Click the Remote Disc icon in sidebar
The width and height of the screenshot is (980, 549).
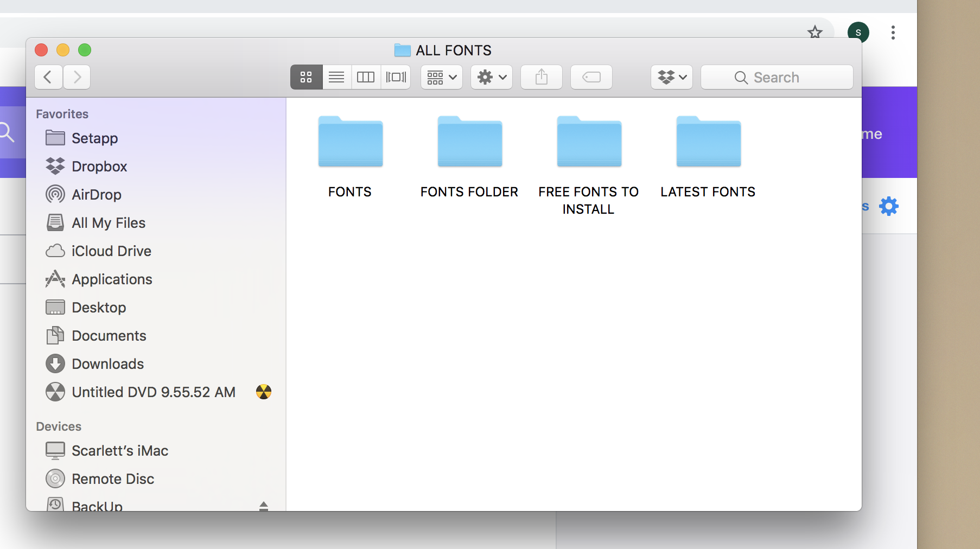coord(55,478)
